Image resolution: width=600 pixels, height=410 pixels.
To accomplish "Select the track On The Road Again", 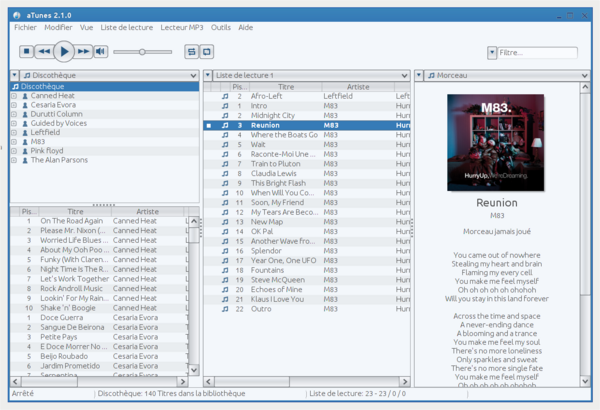I will point(72,221).
